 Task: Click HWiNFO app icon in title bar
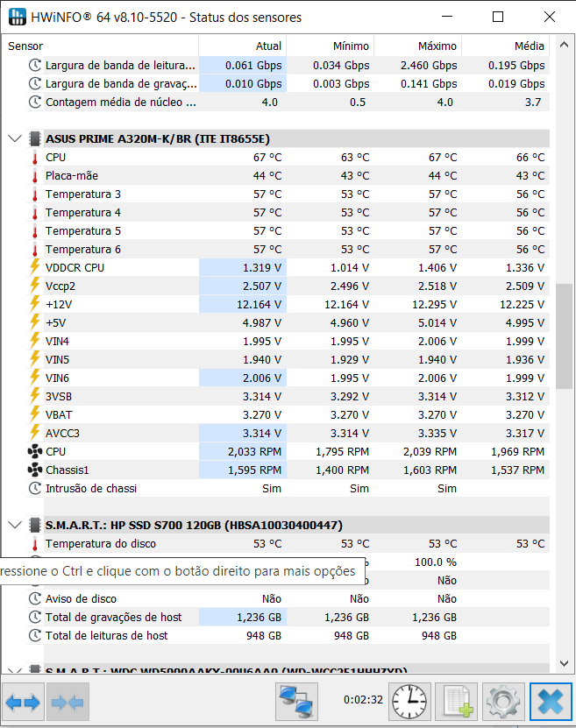(x=18, y=18)
